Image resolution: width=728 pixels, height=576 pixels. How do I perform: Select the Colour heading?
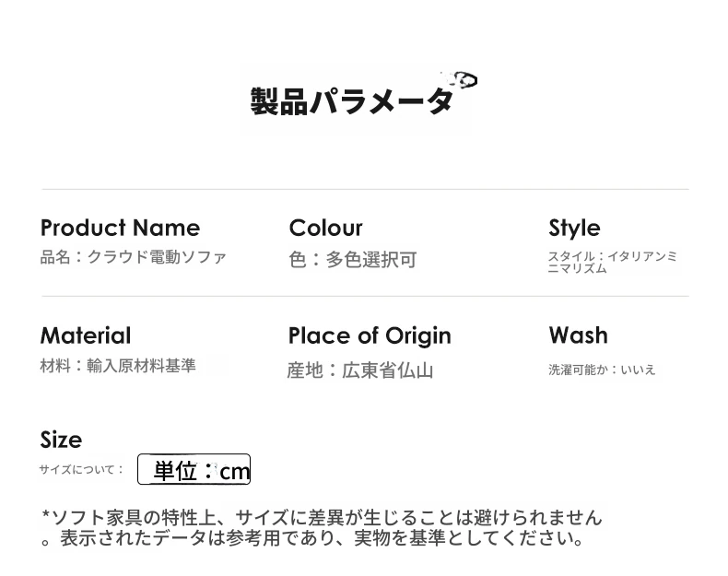[325, 228]
